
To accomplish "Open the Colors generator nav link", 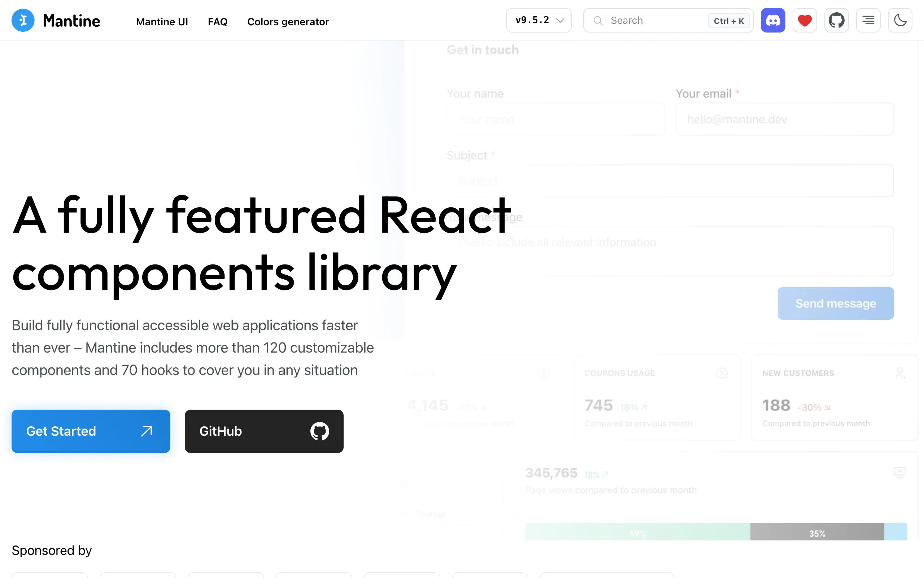I will 288,22.
